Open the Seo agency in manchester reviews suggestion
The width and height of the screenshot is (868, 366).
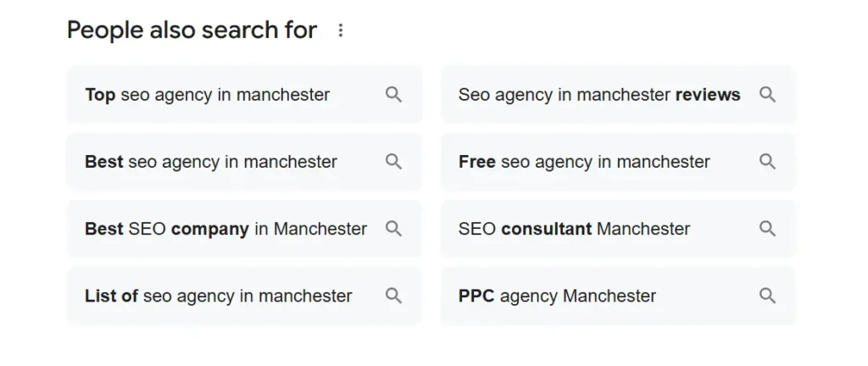pyautogui.click(x=618, y=95)
